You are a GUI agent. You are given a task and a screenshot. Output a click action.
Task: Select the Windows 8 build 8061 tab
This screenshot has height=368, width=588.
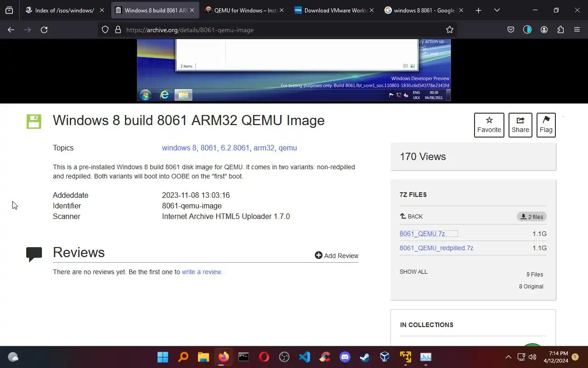155,10
